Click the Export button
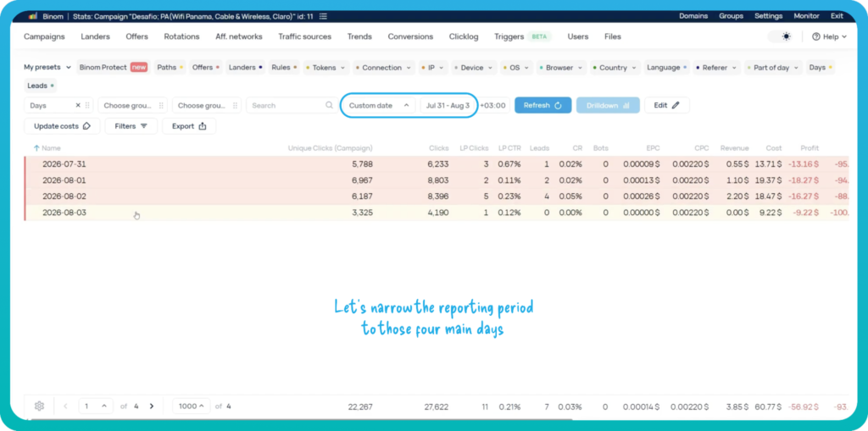This screenshot has width=868, height=431. pos(189,126)
